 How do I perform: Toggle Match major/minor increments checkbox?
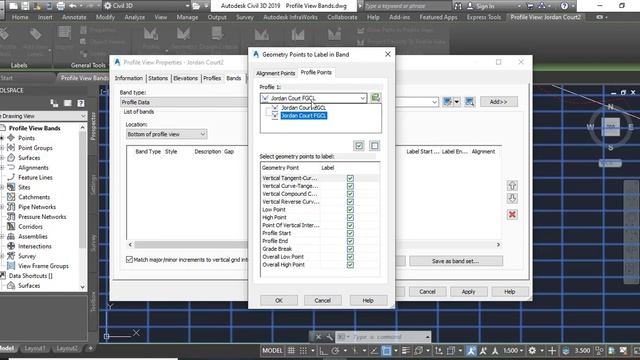(x=129, y=260)
